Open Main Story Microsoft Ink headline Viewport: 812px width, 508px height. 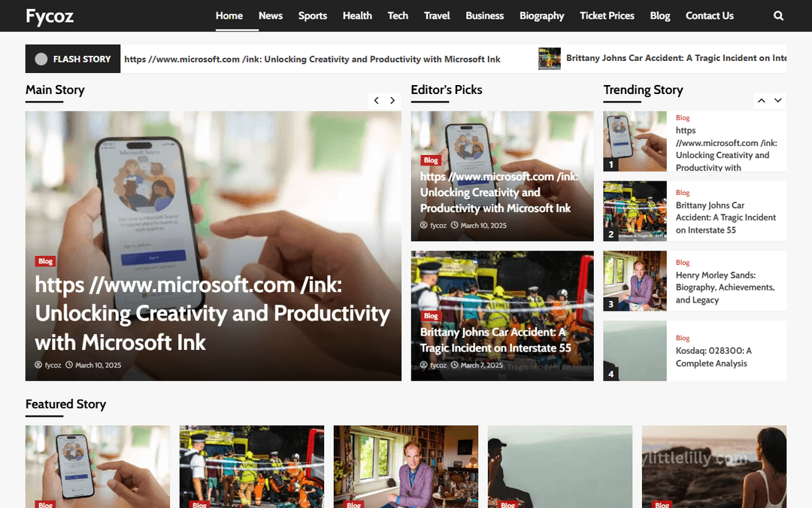212,314
